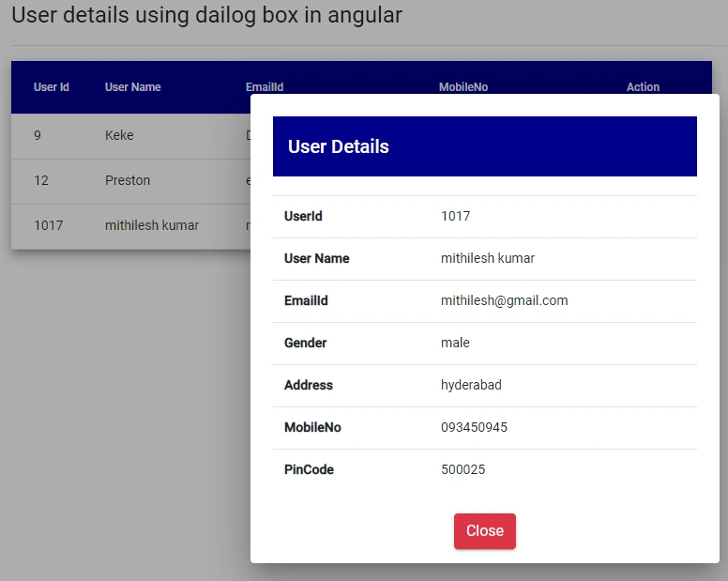This screenshot has width=728, height=581.
Task: Select mithilesh kumar value in dialog
Action: 488,258
